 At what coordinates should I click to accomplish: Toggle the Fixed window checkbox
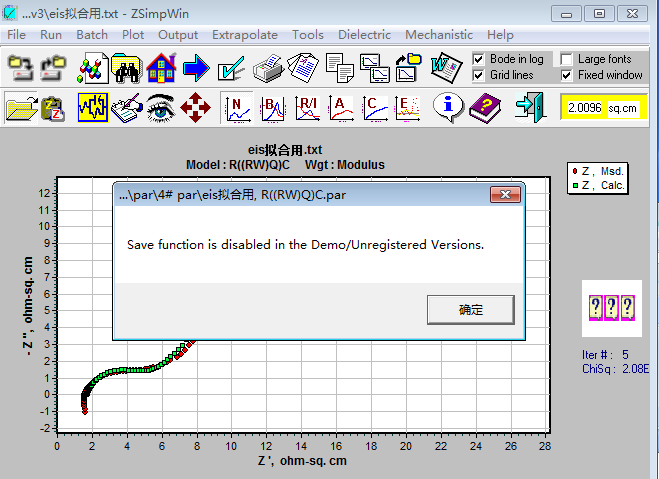(x=567, y=75)
